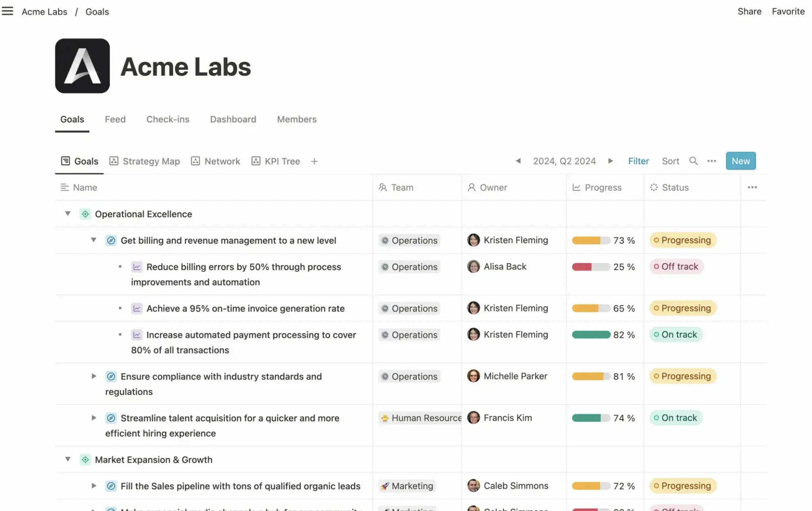Switch to the Feed tab
The image size is (812, 511).
coord(115,119)
